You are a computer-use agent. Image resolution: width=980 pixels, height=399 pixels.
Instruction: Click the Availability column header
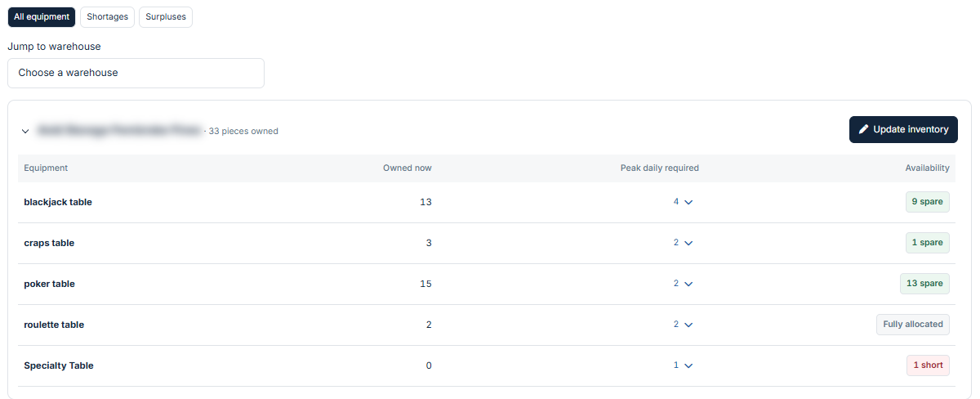pos(927,168)
